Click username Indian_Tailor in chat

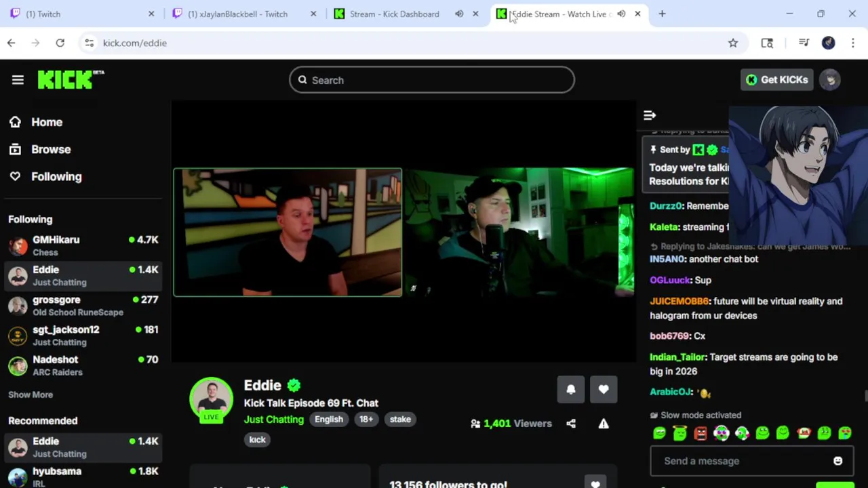tap(677, 357)
